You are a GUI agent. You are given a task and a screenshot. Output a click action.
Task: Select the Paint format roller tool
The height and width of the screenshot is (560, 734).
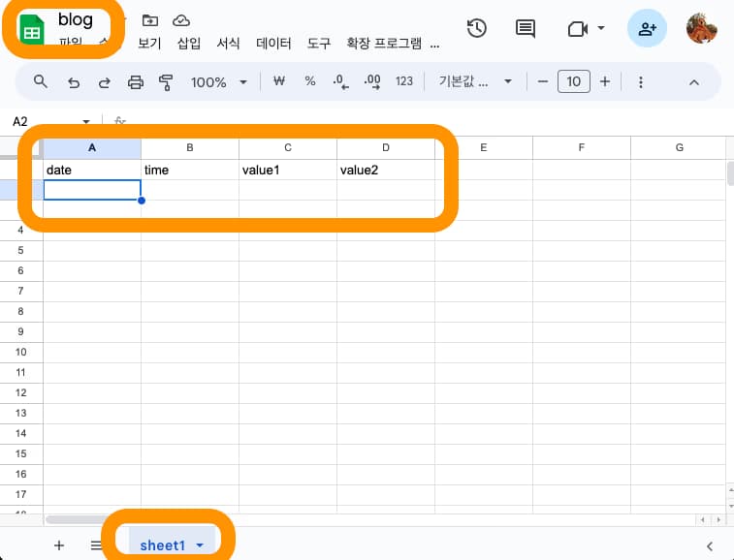pyautogui.click(x=165, y=82)
